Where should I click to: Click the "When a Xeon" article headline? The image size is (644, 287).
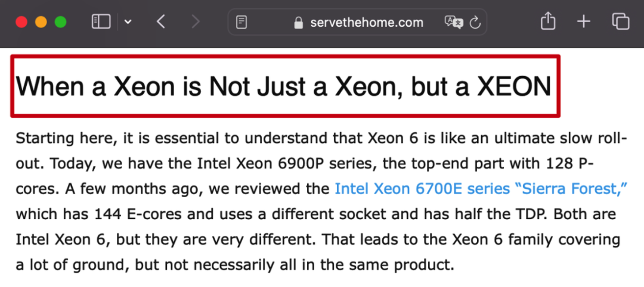[283, 87]
